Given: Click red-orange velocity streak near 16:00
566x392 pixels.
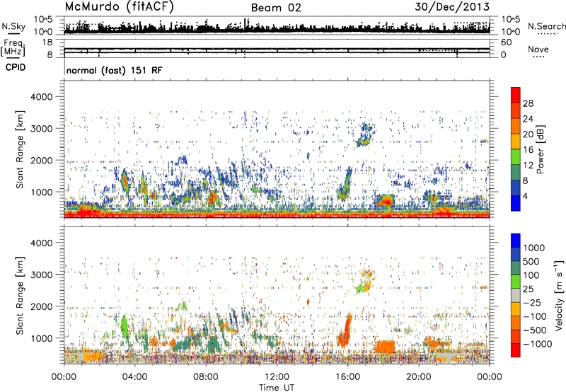Looking at the screenshot, I should tap(345, 330).
